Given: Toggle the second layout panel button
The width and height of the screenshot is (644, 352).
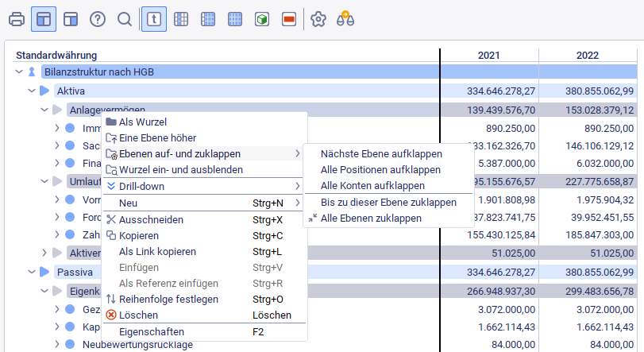Looking at the screenshot, I should (x=71, y=19).
